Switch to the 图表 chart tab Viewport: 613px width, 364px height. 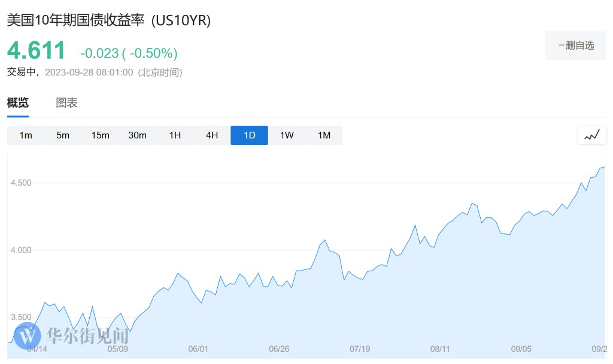click(x=67, y=102)
